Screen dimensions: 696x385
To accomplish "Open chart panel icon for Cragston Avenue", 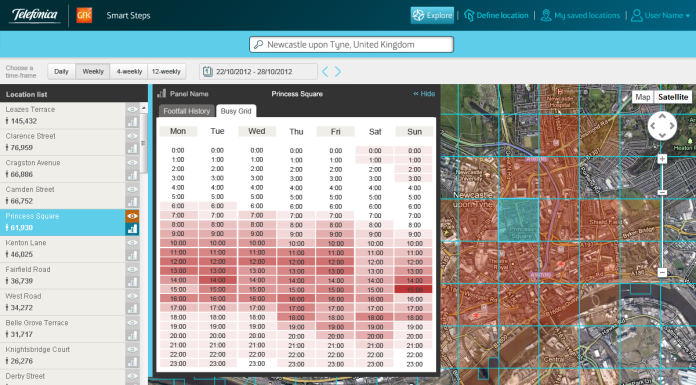I will 132,175.
